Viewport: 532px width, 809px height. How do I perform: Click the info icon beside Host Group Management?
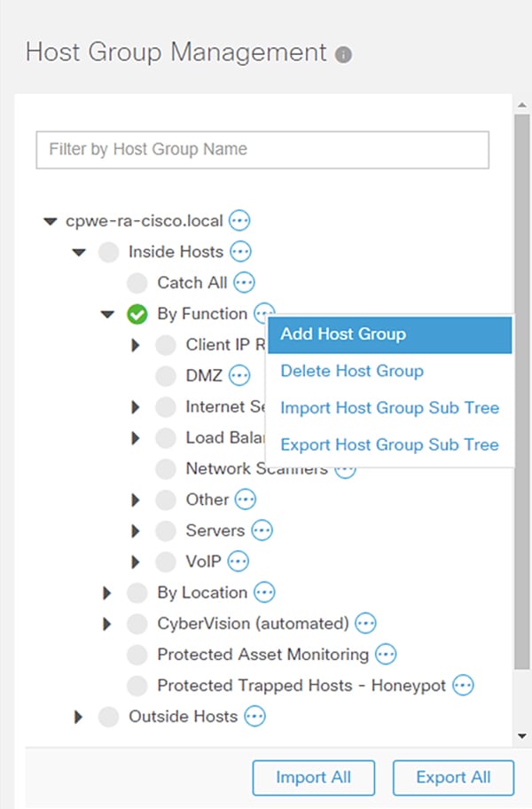click(343, 54)
